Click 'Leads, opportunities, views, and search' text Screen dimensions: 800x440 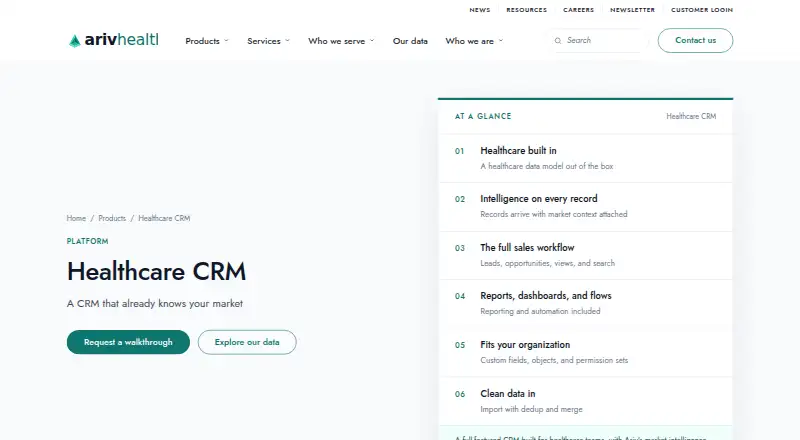(x=547, y=263)
